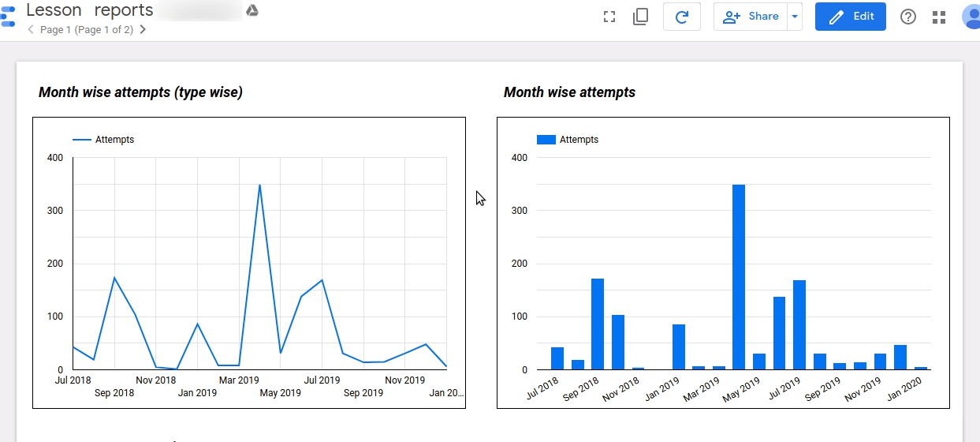This screenshot has width=980, height=442.
Task: Click the 'Month wise attempts (type wise)' heading
Action: point(140,92)
